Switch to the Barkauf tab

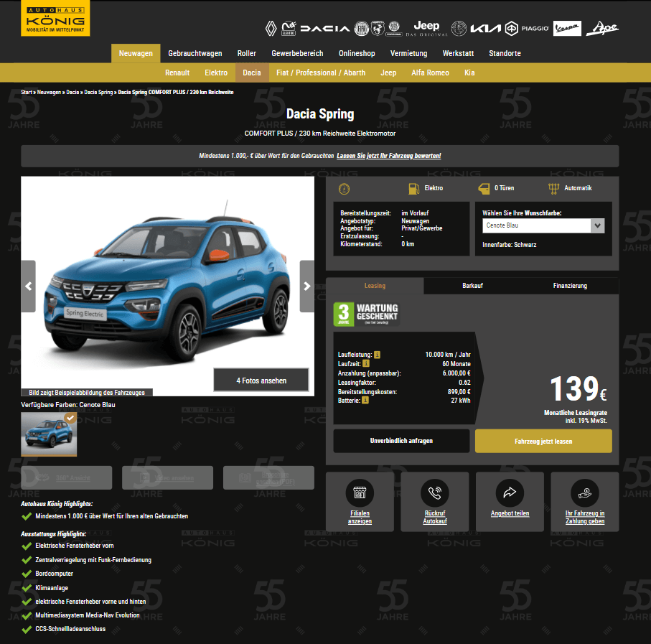pyautogui.click(x=472, y=286)
